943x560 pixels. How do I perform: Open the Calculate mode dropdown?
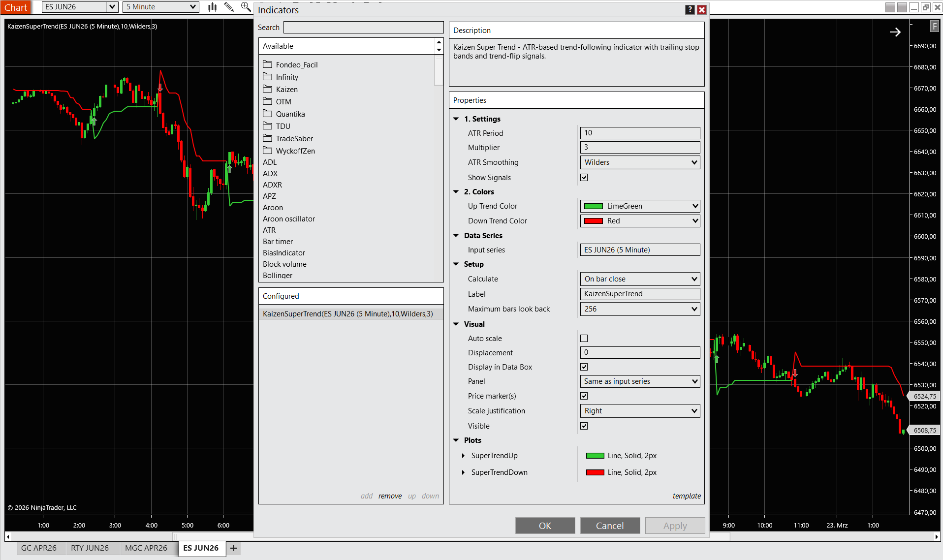640,279
